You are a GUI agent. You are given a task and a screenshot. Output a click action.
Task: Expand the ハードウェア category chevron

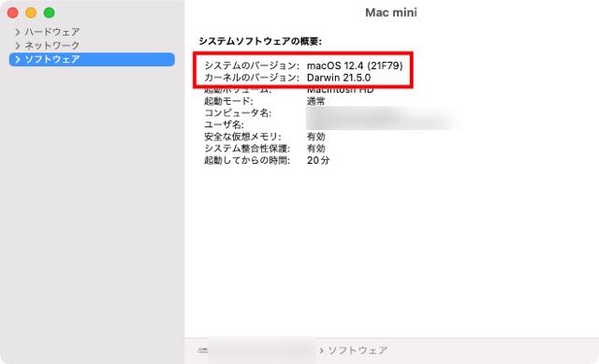[17, 32]
